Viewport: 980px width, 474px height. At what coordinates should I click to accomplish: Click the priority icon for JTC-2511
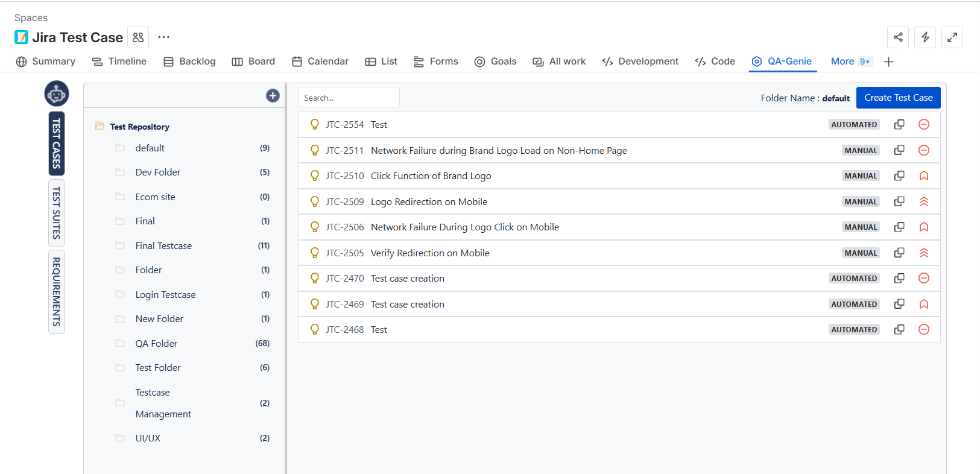point(923,150)
